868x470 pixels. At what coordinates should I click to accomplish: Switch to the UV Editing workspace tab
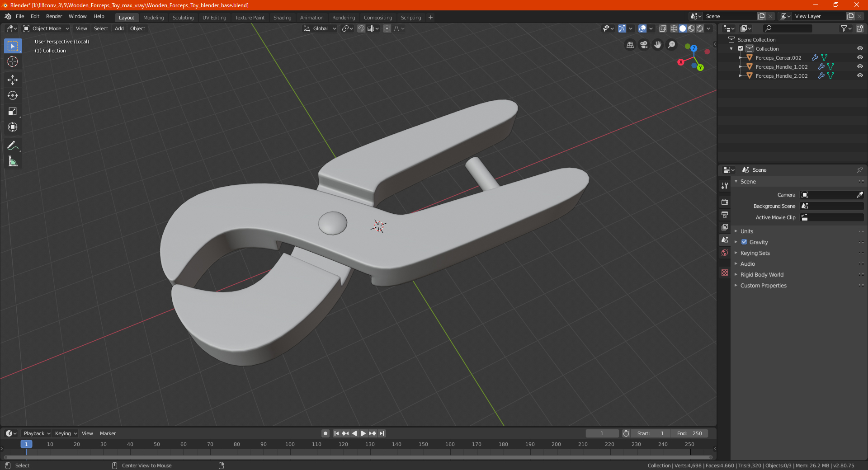tap(214, 18)
